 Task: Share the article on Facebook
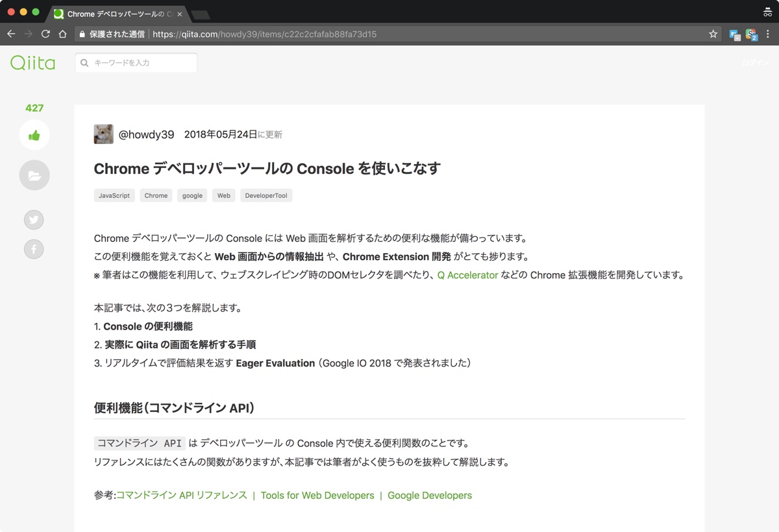point(34,248)
